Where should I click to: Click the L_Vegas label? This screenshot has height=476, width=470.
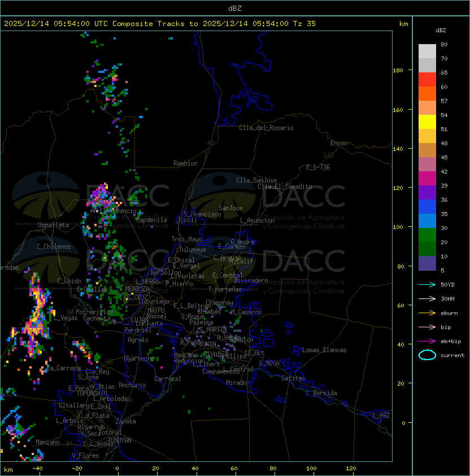click(66, 318)
